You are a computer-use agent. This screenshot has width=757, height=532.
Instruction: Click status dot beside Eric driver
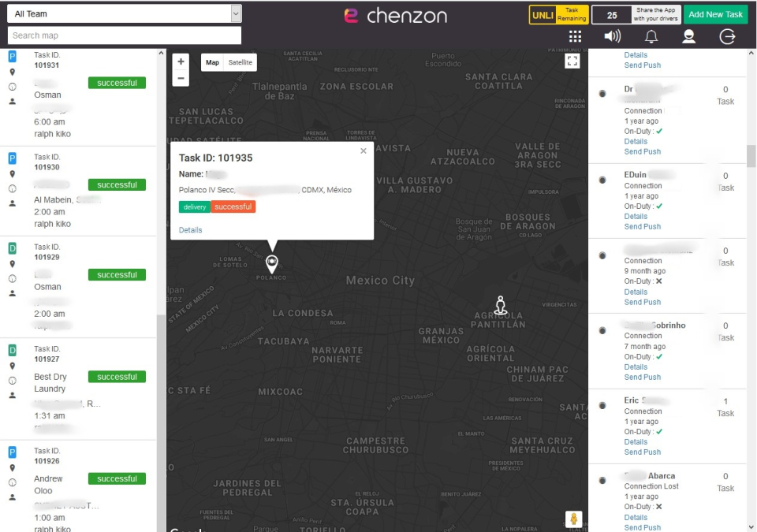[x=602, y=406]
